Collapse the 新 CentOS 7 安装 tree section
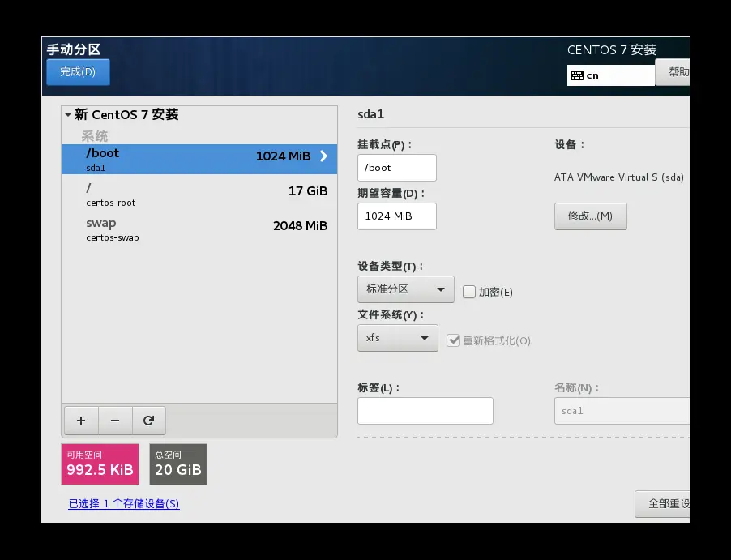Screen dimensions: 731x560 click(68, 114)
